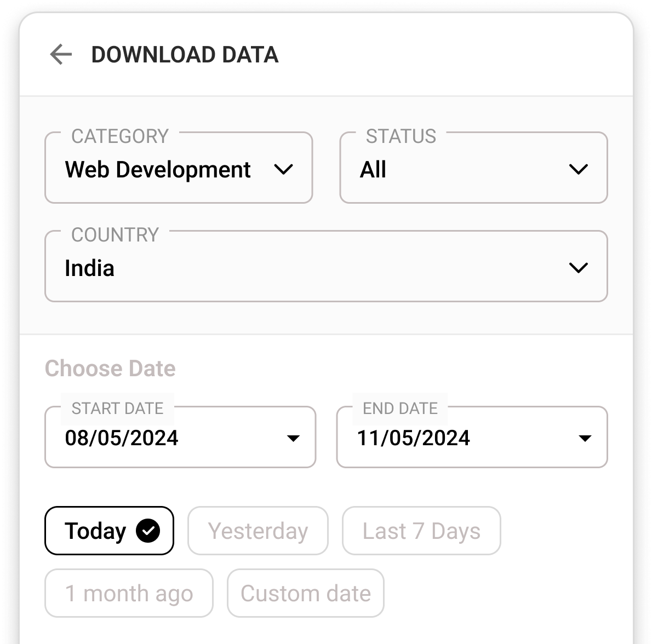Choose the Custom date chip

(x=305, y=593)
